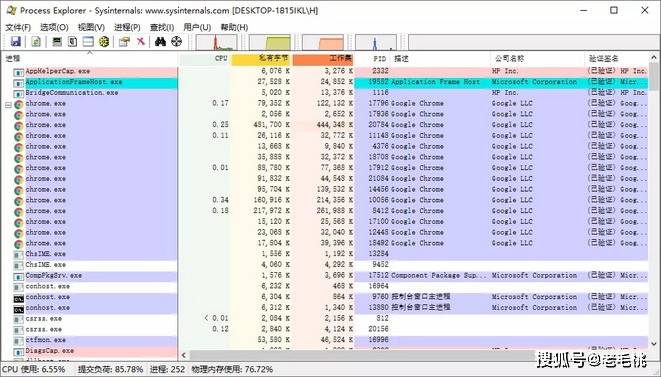The width and height of the screenshot is (661, 377).
Task: Click PID value 19552
Action: click(378, 82)
